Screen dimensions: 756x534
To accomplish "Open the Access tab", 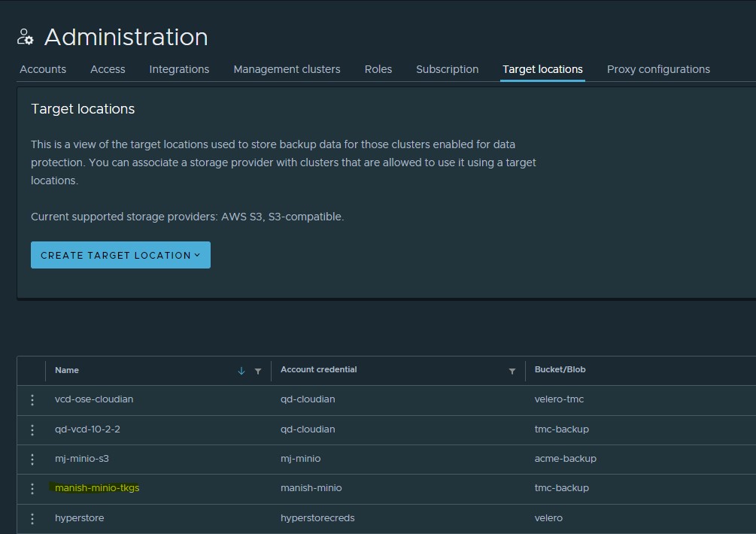I will point(108,69).
